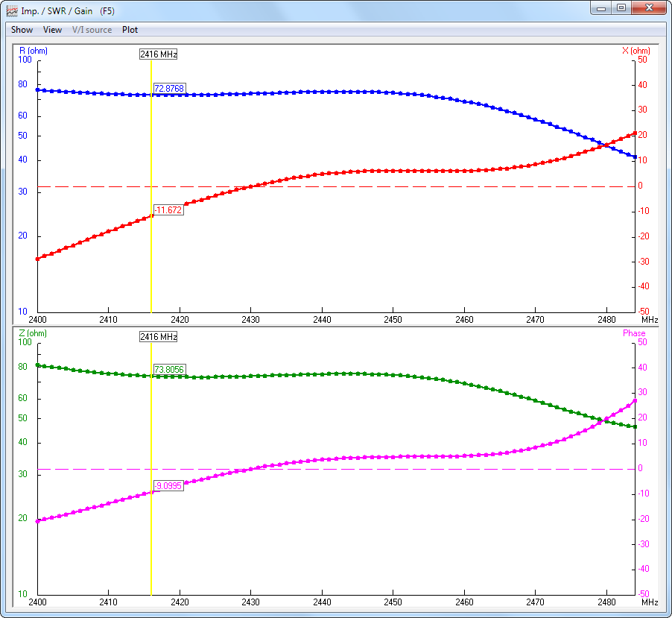Viewport: 672px width, 618px height.
Task: Open the View menu
Action: [x=52, y=30]
